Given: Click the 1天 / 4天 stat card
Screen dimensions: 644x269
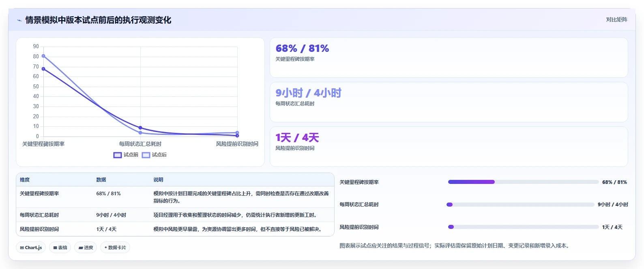Looking at the screenshot, I should (x=449, y=147).
